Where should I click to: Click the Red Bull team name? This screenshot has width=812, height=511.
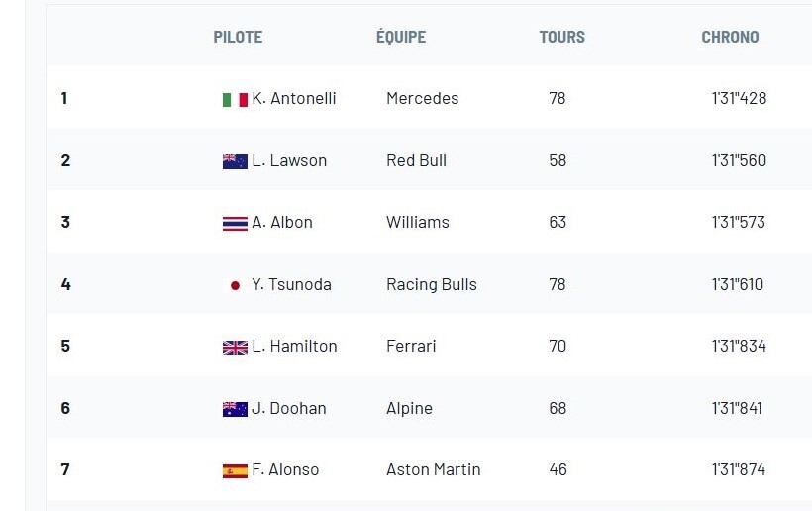pos(416,160)
